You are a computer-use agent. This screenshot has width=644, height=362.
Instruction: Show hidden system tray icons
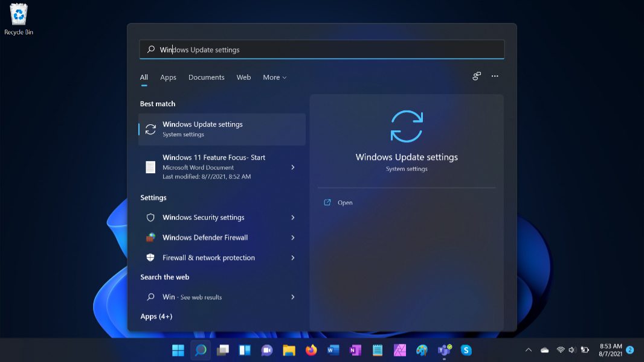point(529,350)
